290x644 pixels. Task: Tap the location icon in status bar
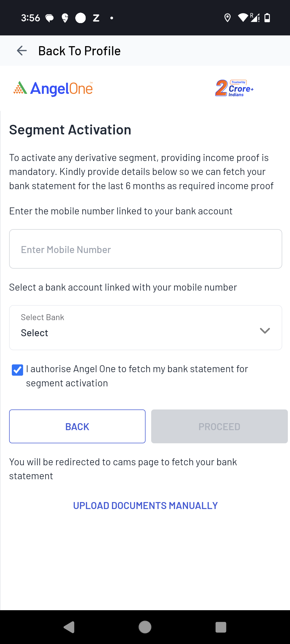tap(227, 18)
